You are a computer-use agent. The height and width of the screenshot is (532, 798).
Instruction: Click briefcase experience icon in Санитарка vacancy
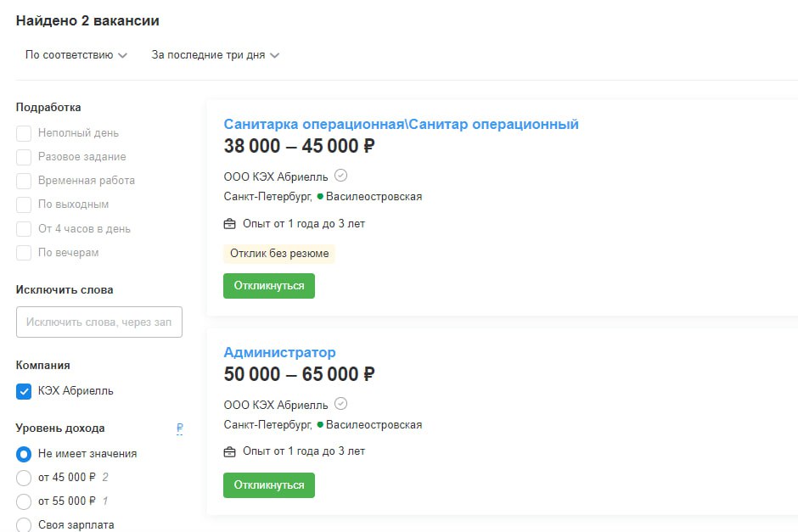[229, 224]
